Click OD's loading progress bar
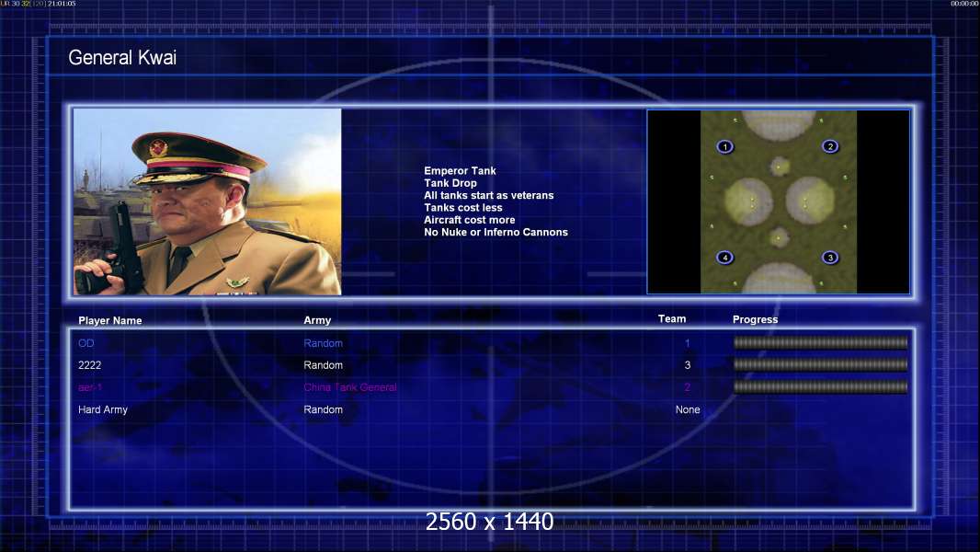The height and width of the screenshot is (552, 980). click(x=820, y=342)
